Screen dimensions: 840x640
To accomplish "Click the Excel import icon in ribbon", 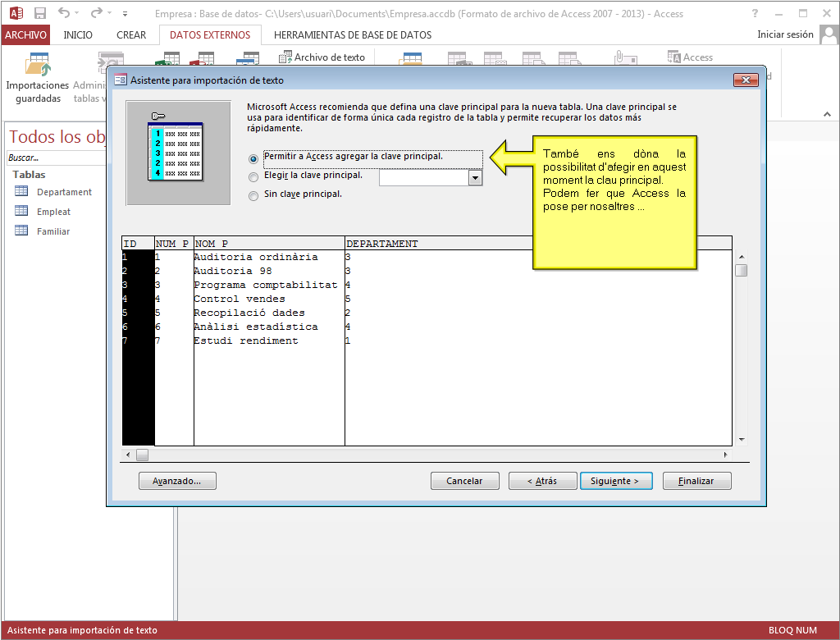I will point(168,58).
